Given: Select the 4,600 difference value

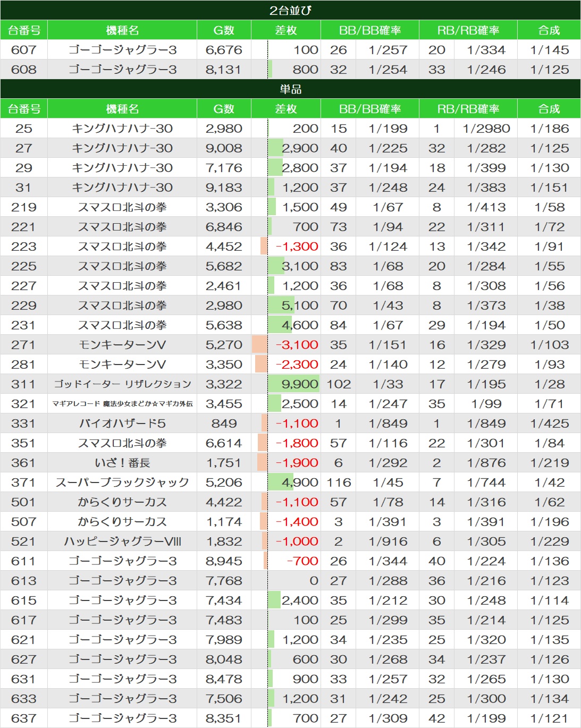Looking at the screenshot, I should click(x=300, y=325).
